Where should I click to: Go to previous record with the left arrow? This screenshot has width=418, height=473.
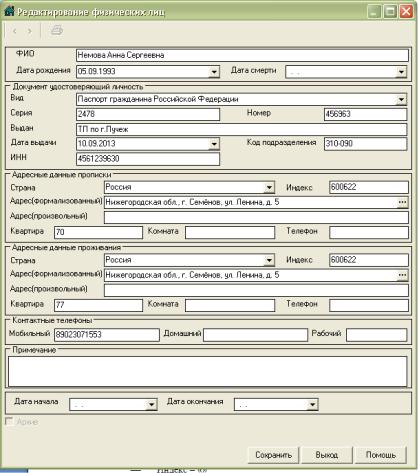tap(15, 31)
